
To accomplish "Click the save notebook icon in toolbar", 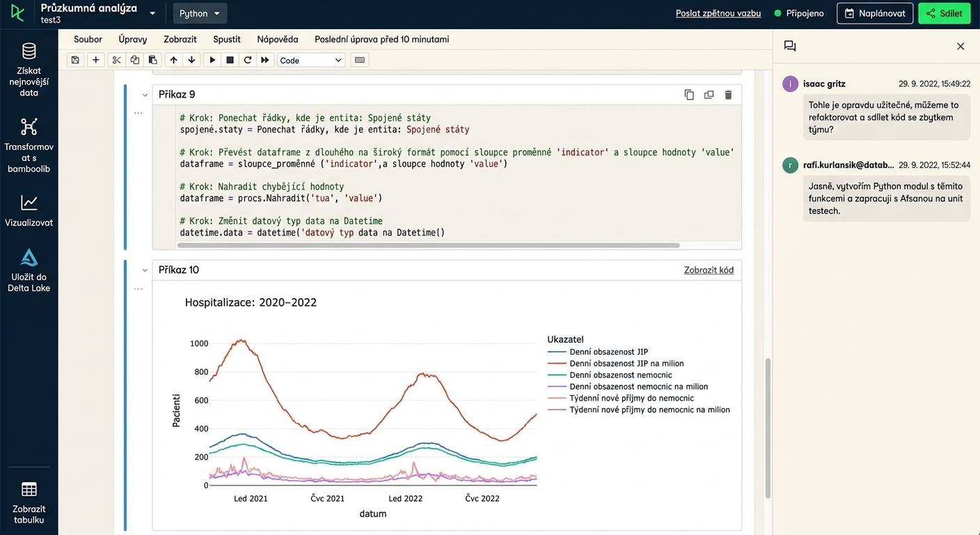I will point(75,60).
